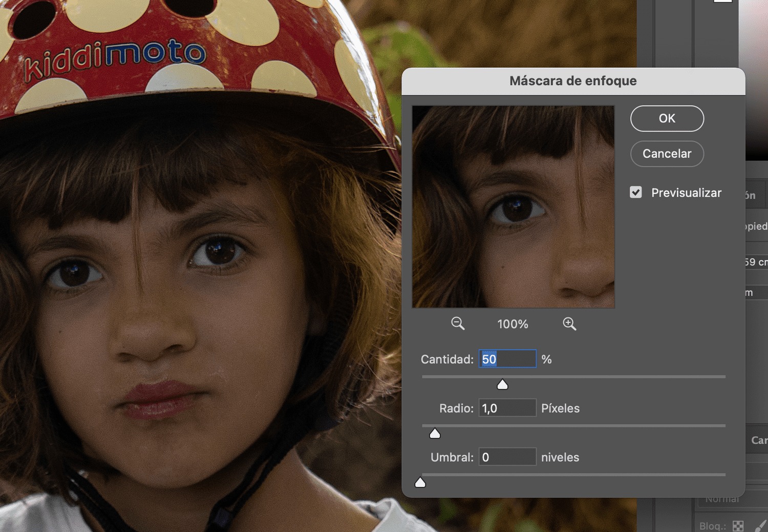This screenshot has height=532, width=768.
Task: Zoom in the dialog preview
Action: pos(569,324)
